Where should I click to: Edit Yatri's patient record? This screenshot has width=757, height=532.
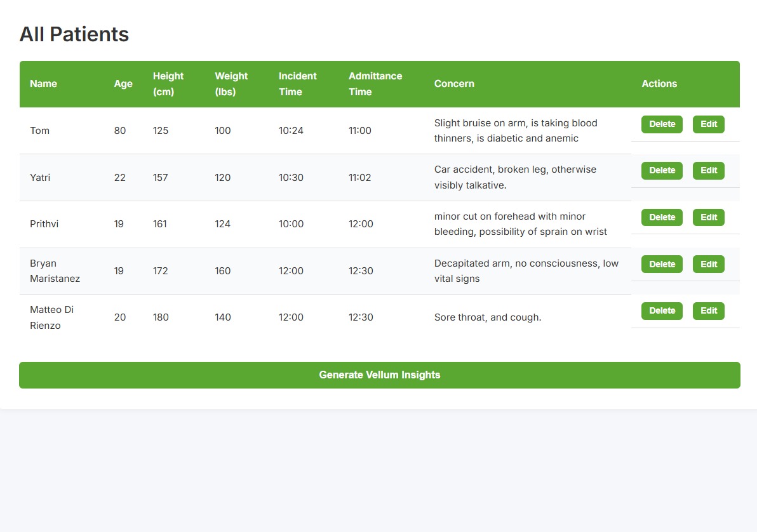709,170
